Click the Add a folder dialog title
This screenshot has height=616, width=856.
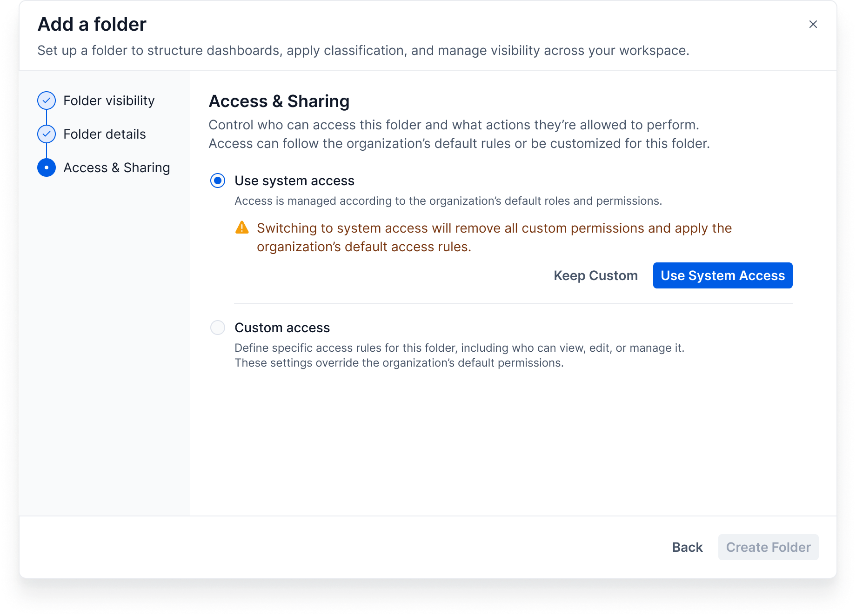click(92, 24)
